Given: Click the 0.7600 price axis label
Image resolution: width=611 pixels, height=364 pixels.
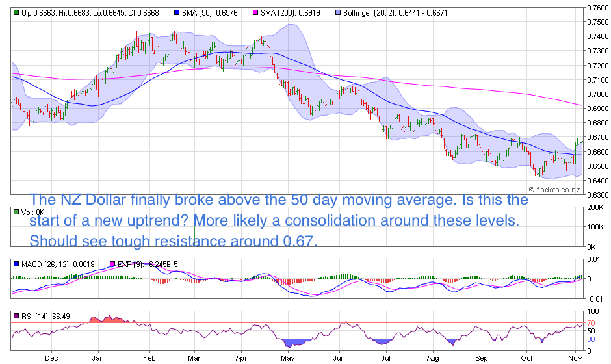Looking at the screenshot, I should tap(597, 8).
